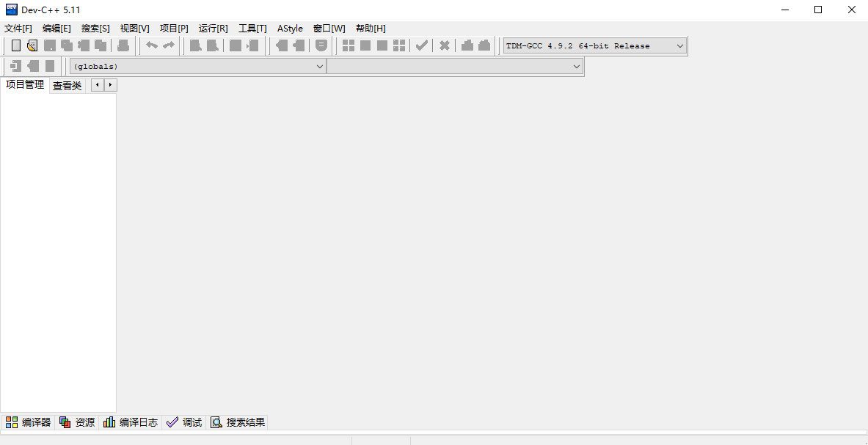The width and height of the screenshot is (868, 445).
Task: Click the Print toolbar icon
Action: coord(123,45)
